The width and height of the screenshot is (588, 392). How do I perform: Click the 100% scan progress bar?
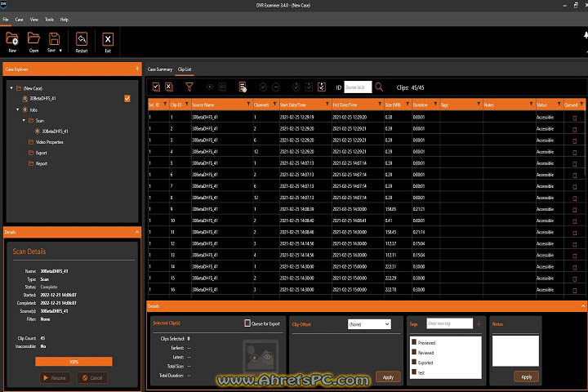[73, 362]
